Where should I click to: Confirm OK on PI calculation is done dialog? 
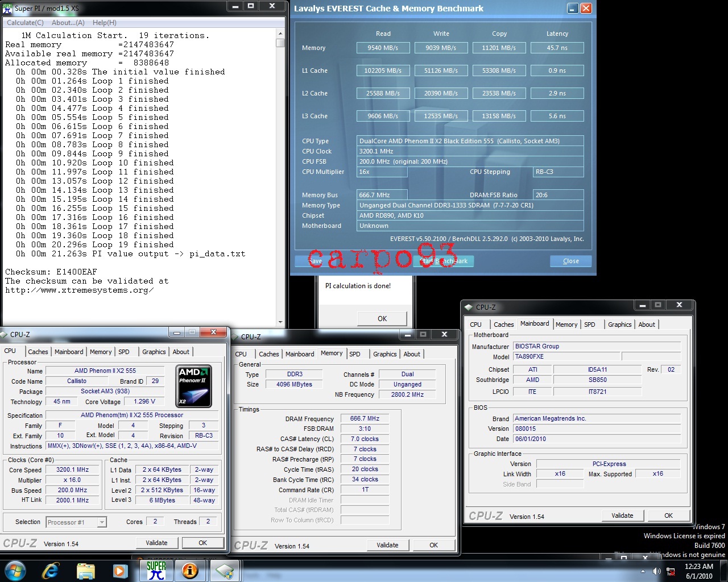point(382,318)
